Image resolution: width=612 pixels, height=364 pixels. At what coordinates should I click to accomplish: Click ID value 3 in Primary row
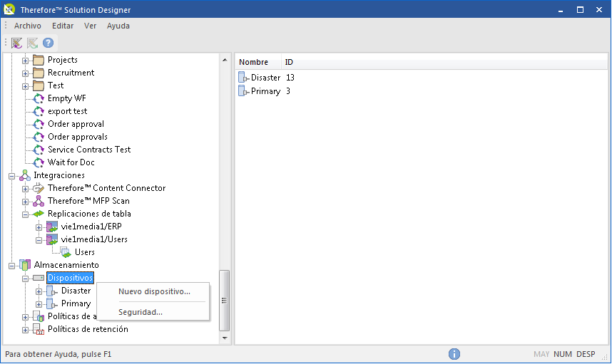[x=288, y=91]
